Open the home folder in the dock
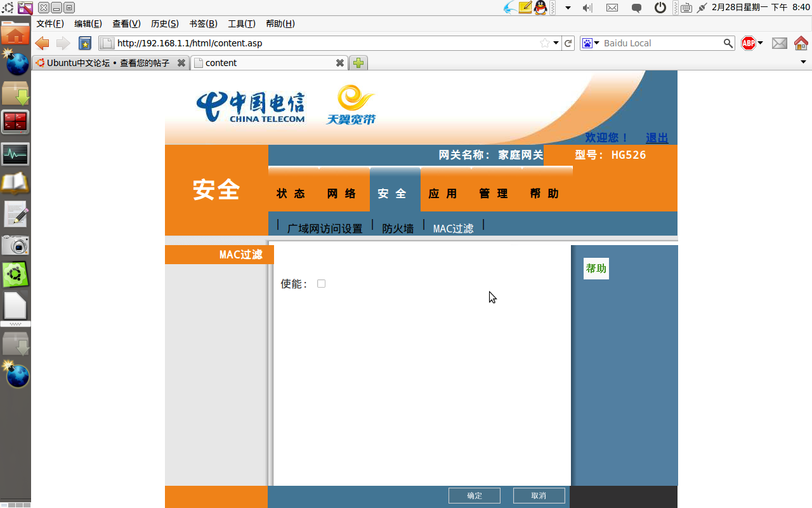The image size is (812, 508). pos(15,33)
